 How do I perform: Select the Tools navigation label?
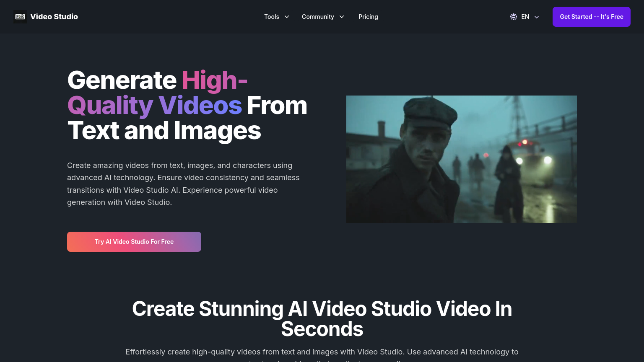[272, 17]
